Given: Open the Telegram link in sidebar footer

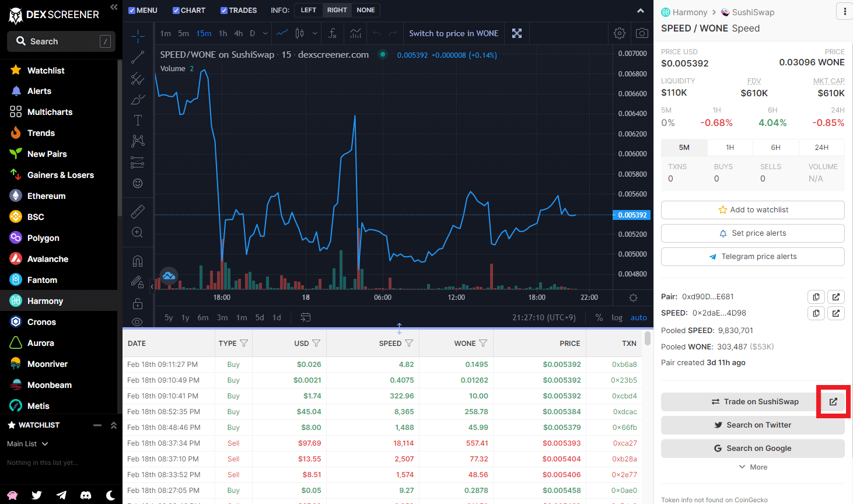Looking at the screenshot, I should click(61, 495).
